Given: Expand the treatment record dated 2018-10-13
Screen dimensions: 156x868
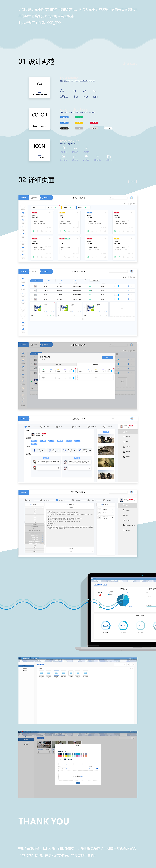Looking at the screenshot, I should (112, 513).
